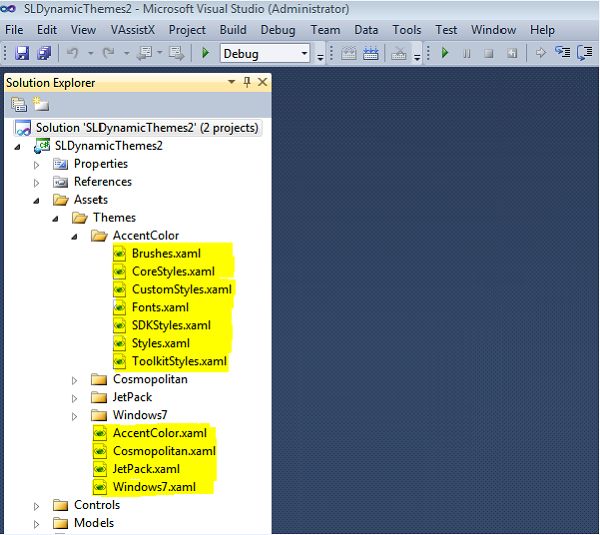
Task: Select ToolkitStyles.xaml file
Action: [179, 361]
